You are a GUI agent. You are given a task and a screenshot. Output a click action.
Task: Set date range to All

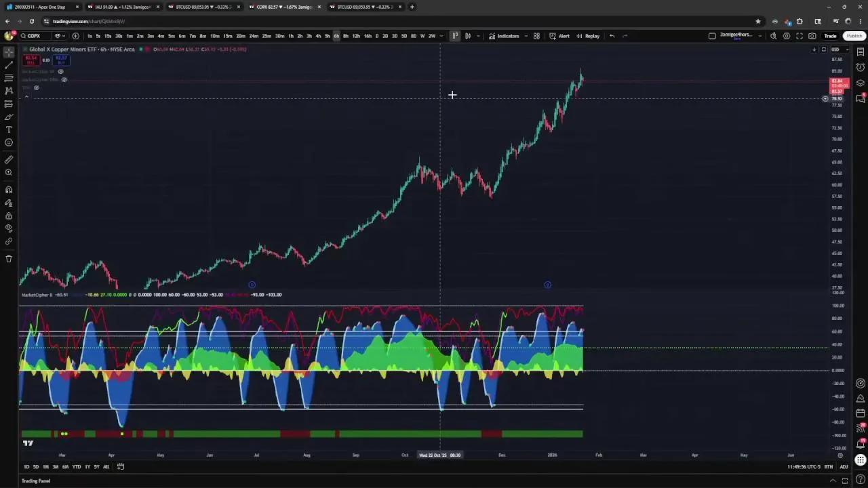click(x=106, y=466)
